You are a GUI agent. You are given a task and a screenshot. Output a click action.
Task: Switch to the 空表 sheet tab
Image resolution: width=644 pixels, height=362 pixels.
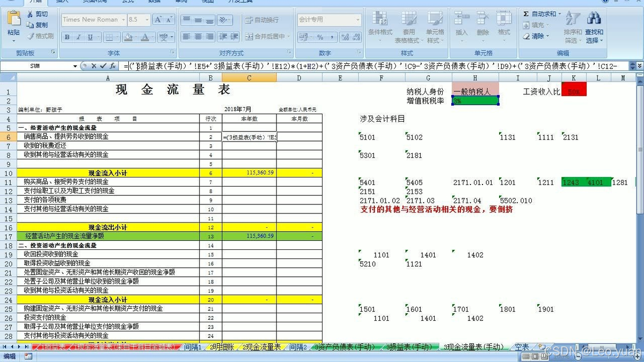[522, 348]
